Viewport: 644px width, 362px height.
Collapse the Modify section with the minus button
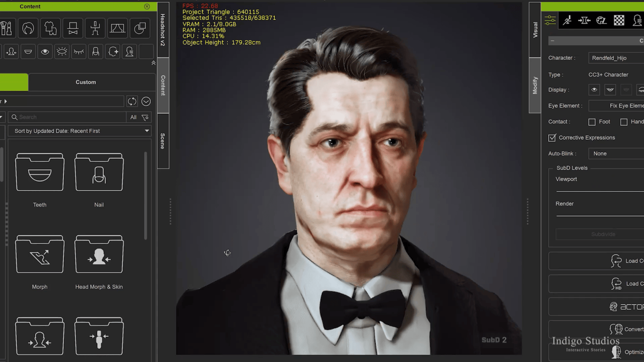coord(553,41)
